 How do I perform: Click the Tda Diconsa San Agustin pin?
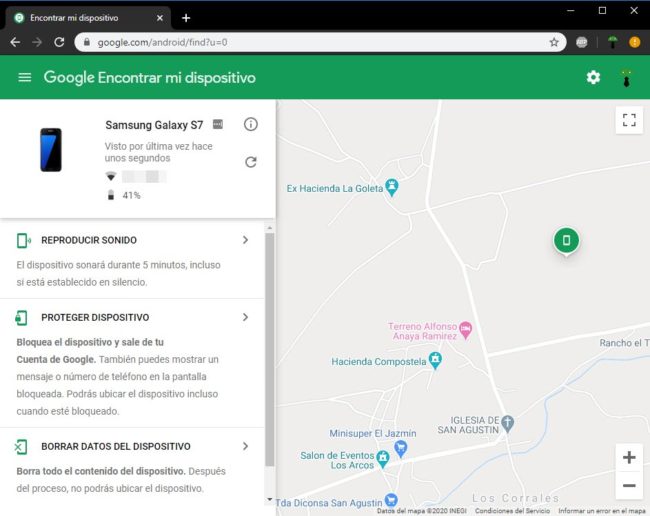pos(391,500)
